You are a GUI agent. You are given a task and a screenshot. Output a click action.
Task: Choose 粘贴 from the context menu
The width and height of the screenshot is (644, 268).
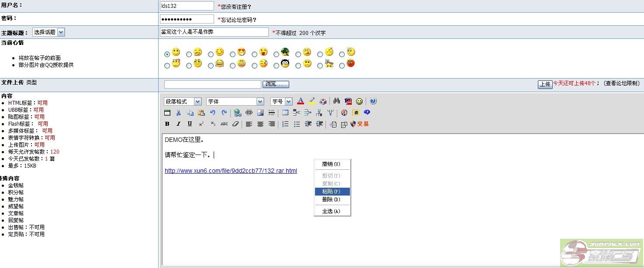point(331,192)
